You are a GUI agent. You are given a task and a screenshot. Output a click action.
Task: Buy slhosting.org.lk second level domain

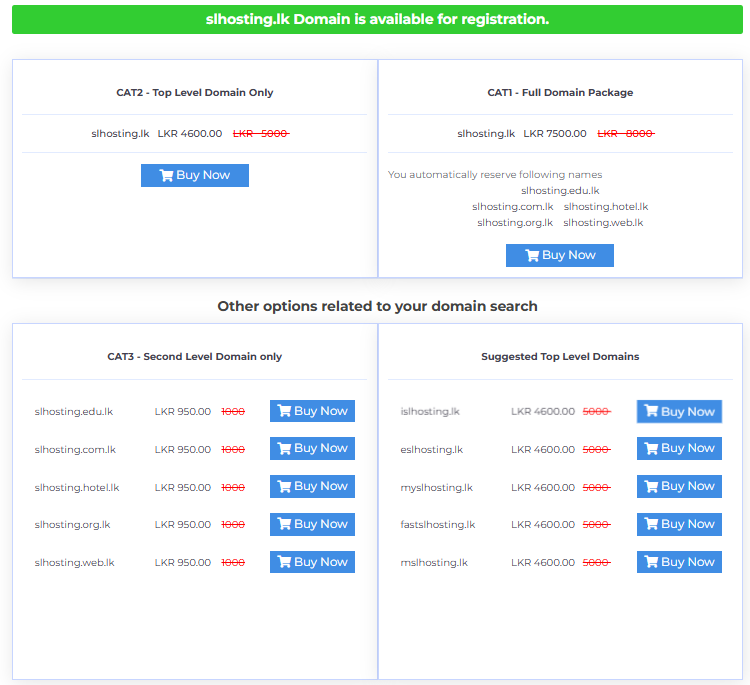(x=312, y=524)
